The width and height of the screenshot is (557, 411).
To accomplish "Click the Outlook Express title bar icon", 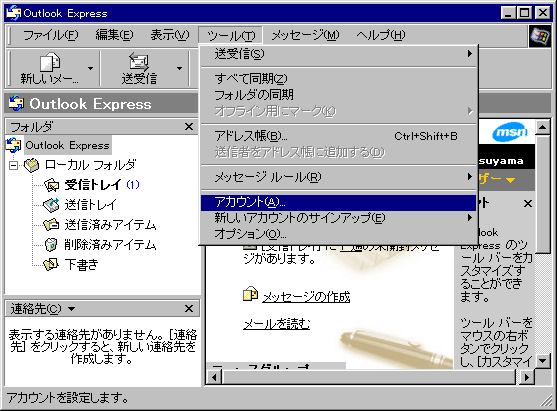I will tap(14, 13).
